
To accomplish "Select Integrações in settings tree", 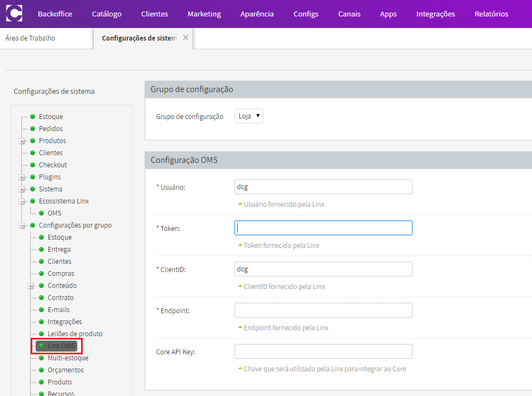I will pos(65,321).
